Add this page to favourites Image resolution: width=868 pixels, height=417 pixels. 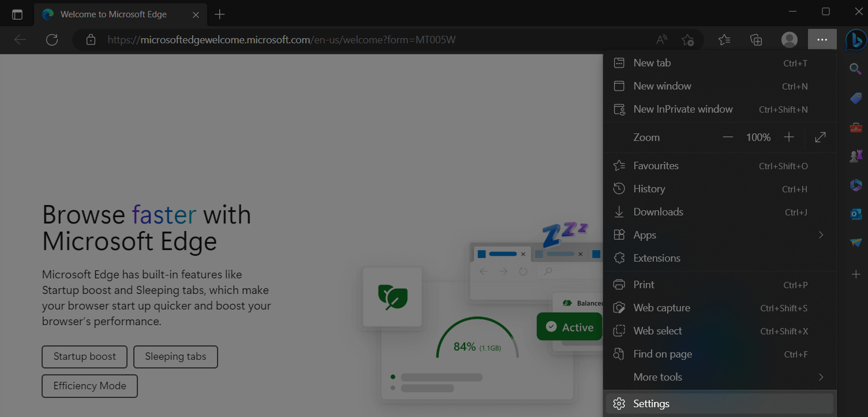tap(687, 40)
